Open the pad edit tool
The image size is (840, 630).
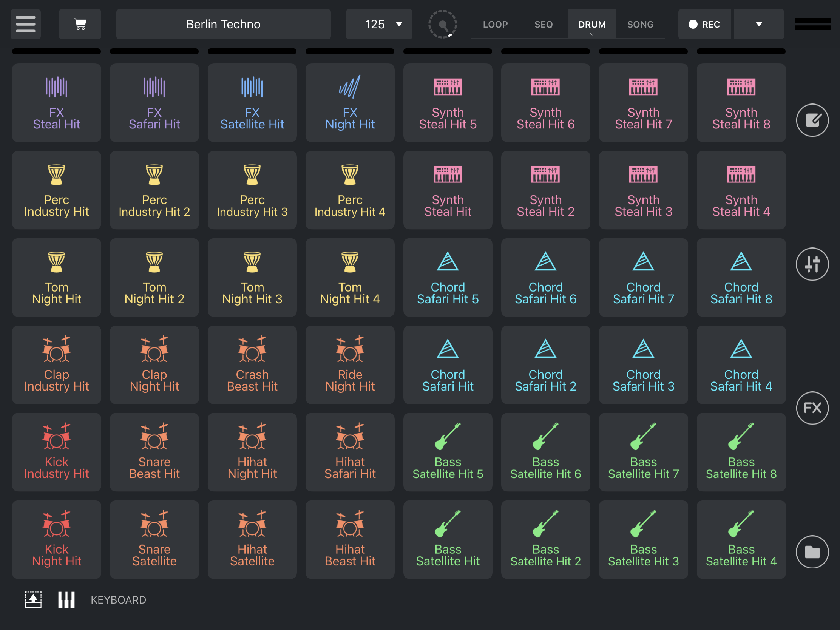pyautogui.click(x=812, y=120)
